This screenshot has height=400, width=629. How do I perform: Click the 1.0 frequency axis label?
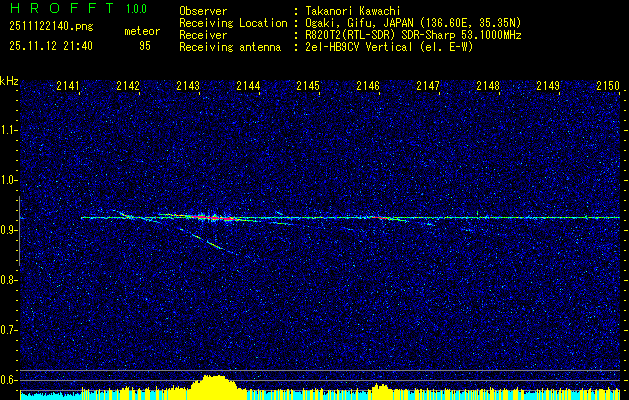click(8, 180)
